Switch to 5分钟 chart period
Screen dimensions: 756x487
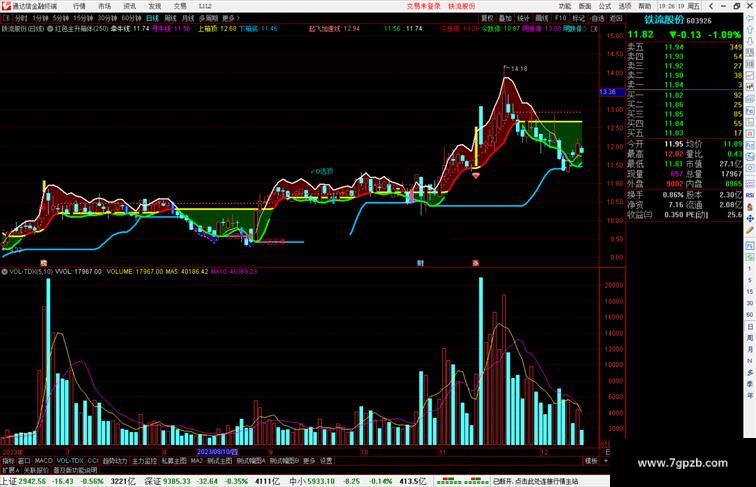[x=61, y=18]
